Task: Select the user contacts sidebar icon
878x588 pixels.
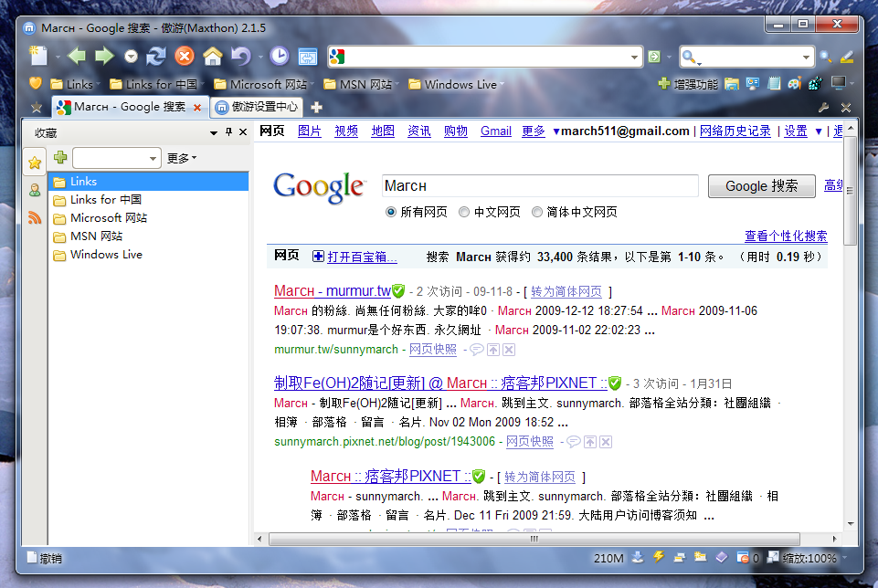Action: click(x=35, y=190)
